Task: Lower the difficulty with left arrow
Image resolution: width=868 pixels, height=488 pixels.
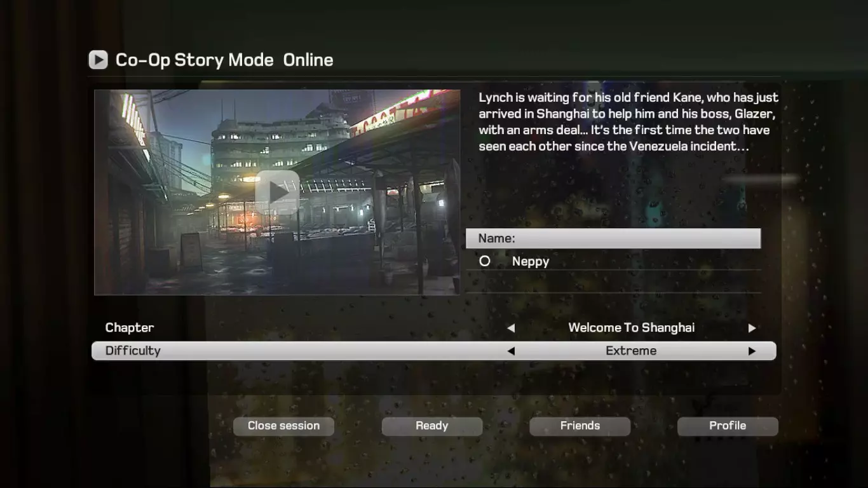Action: pos(511,351)
